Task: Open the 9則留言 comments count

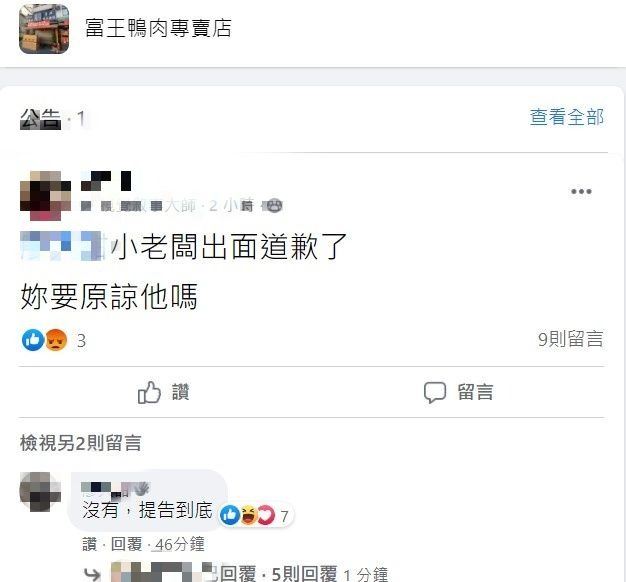Action: coord(571,339)
